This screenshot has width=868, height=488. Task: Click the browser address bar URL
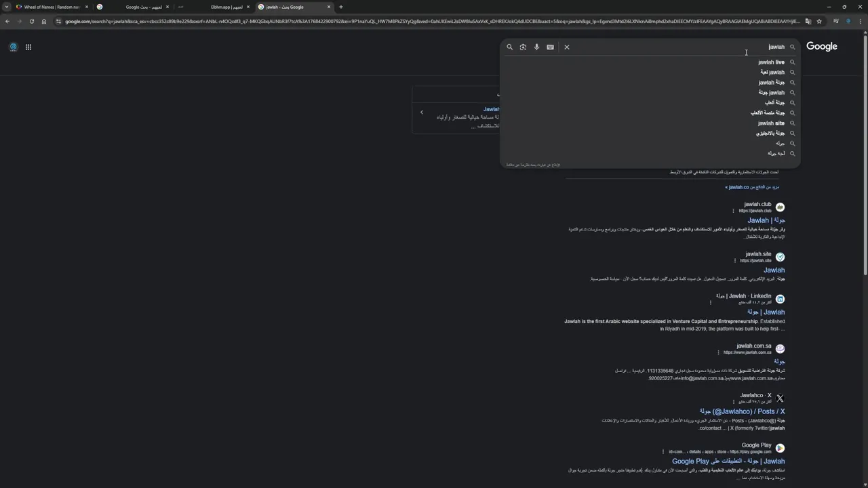(433, 21)
